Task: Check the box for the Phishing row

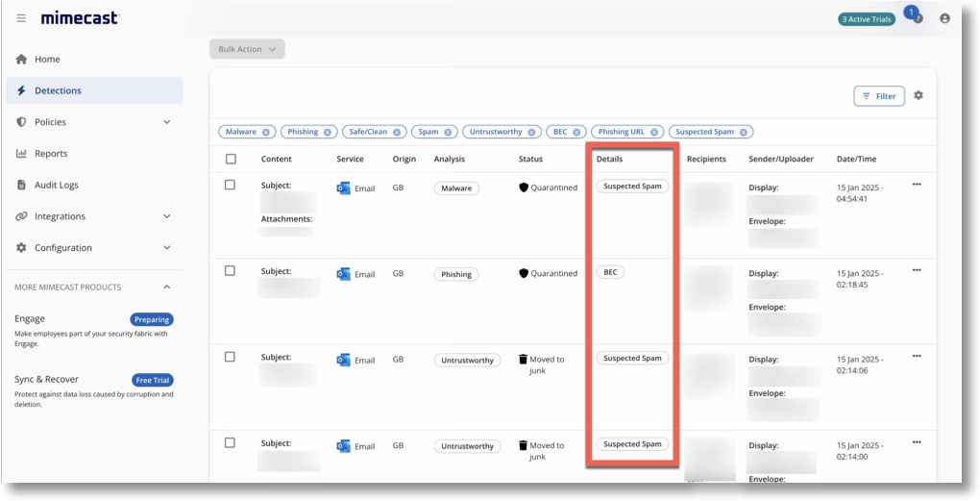Action: click(230, 271)
